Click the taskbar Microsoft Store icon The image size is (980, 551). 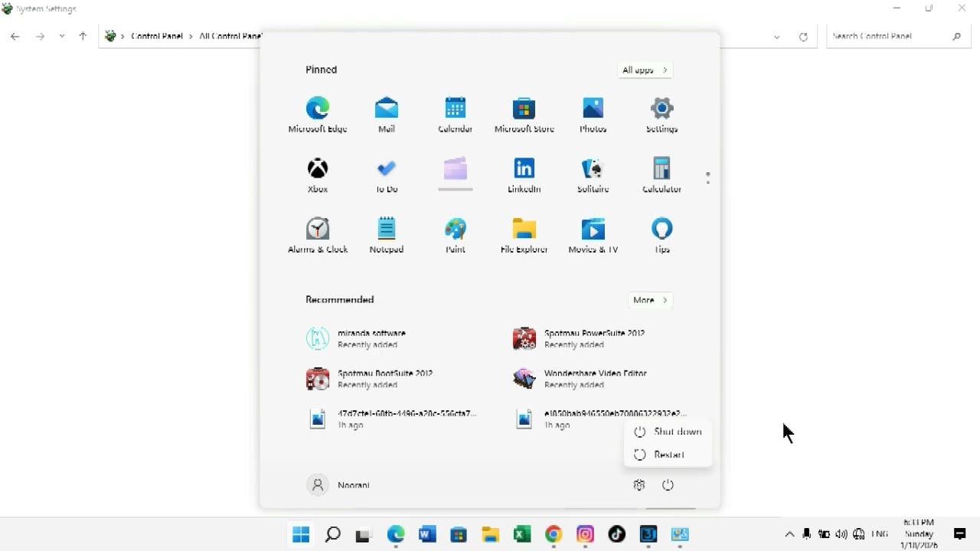coord(459,534)
